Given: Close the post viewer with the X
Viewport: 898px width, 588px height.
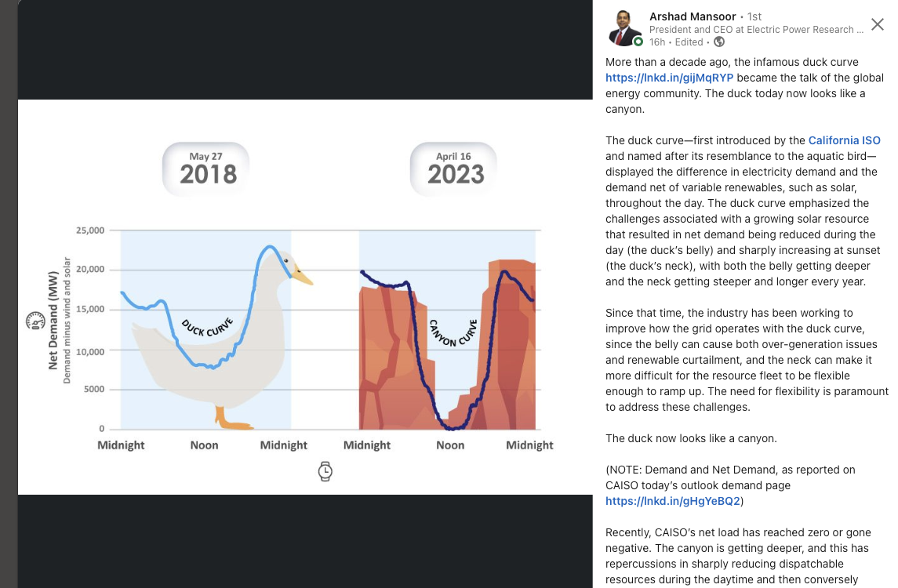Looking at the screenshot, I should point(878,24).
